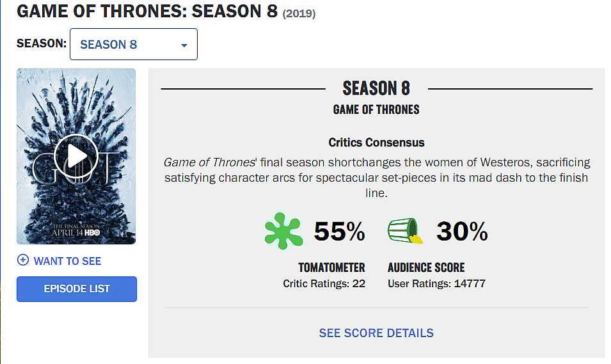Click the Critics Consensus heading
Viewport: 611px width, 364px height.
[x=376, y=142]
